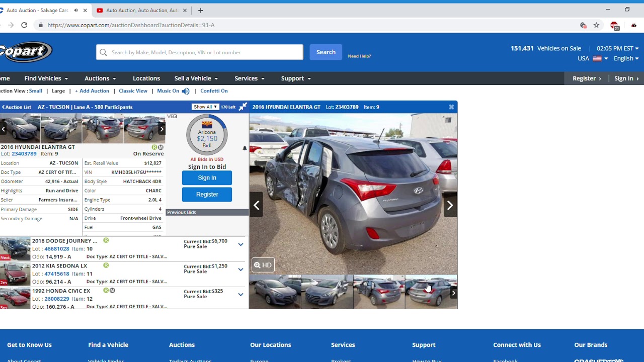Viewport: 644px width, 362px height.
Task: Click the Register button under Sign In
Action: pyautogui.click(x=207, y=194)
